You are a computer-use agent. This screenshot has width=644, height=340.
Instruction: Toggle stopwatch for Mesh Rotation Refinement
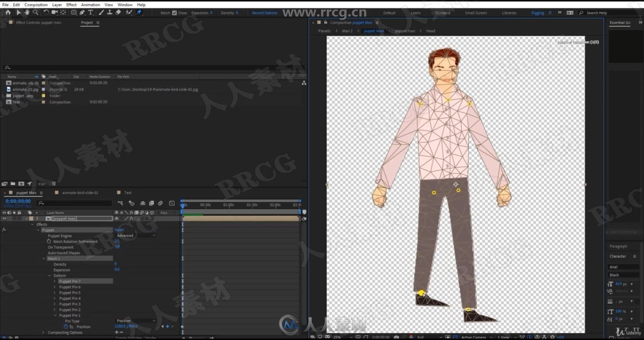(49, 241)
